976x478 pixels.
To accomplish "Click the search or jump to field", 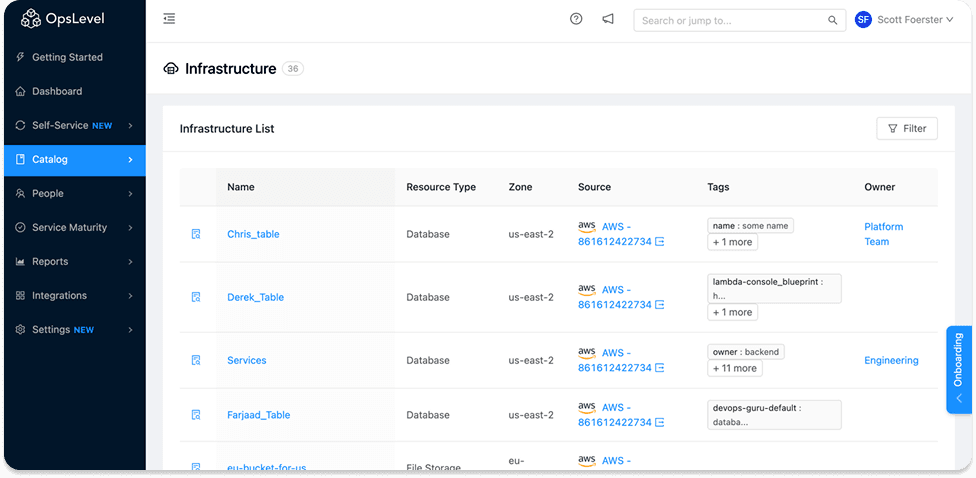I will [732, 20].
